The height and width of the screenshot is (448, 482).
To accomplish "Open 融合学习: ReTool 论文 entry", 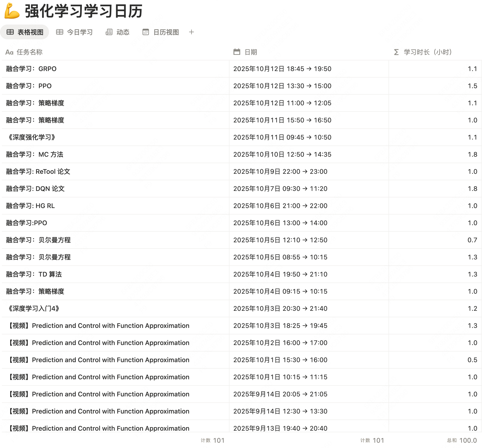I will click(x=38, y=172).
